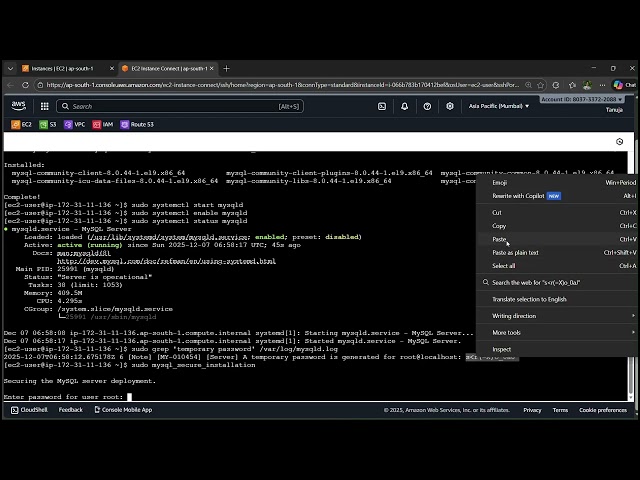
Task: Open the Console Mobile App link
Action: click(123, 410)
